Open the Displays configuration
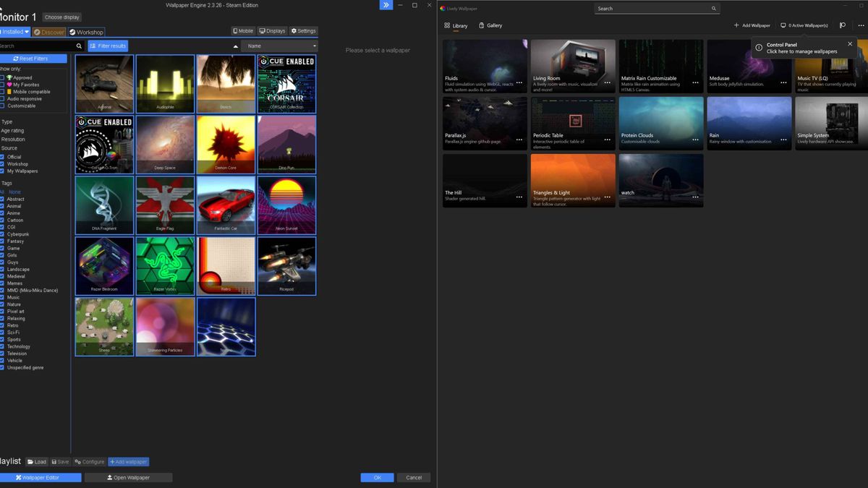 [271, 31]
